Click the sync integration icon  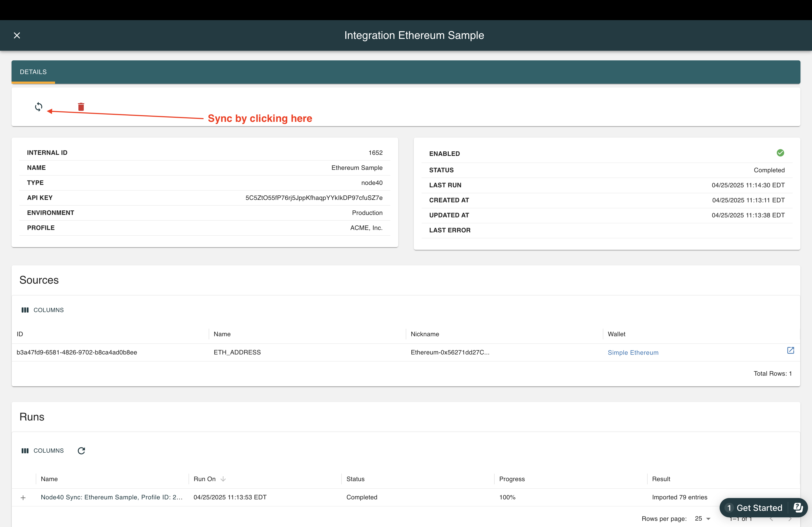coord(39,107)
